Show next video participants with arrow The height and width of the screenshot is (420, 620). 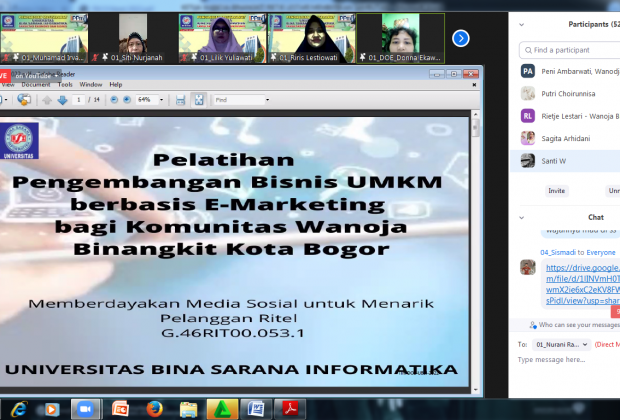coord(460,38)
